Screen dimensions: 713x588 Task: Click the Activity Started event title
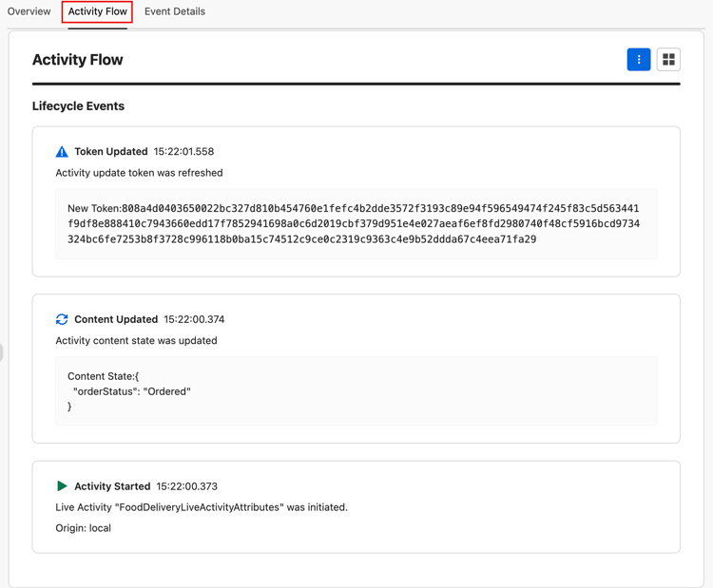112,486
